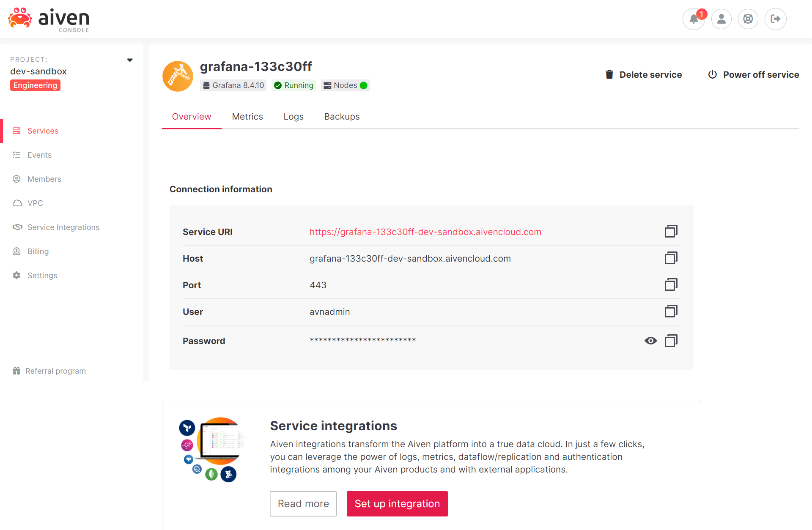The width and height of the screenshot is (812, 530).
Task: Copy the User value
Action: [x=671, y=311]
